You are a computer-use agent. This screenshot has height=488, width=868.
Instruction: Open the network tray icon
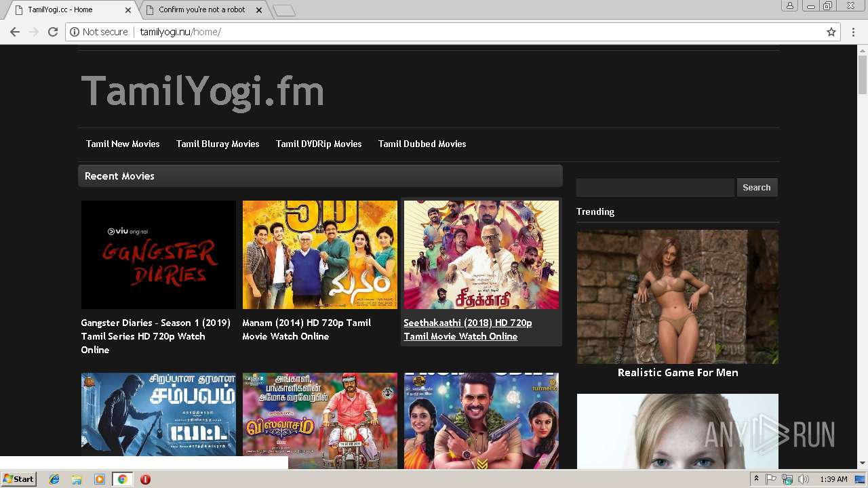(787, 479)
